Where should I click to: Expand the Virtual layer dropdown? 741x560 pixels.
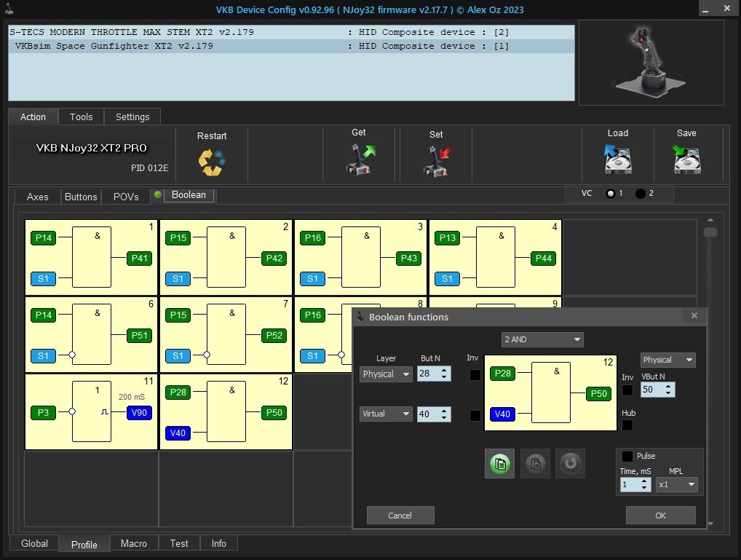[x=387, y=414]
